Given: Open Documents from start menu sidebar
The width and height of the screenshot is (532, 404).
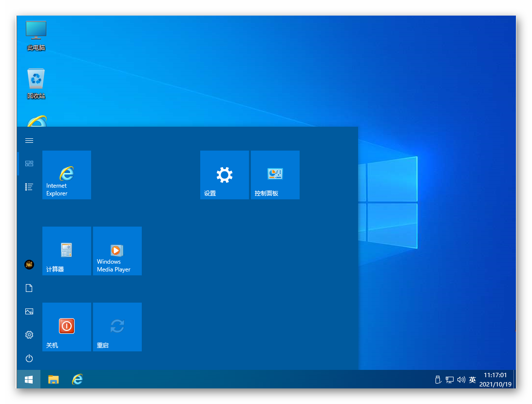Looking at the screenshot, I should pos(29,288).
